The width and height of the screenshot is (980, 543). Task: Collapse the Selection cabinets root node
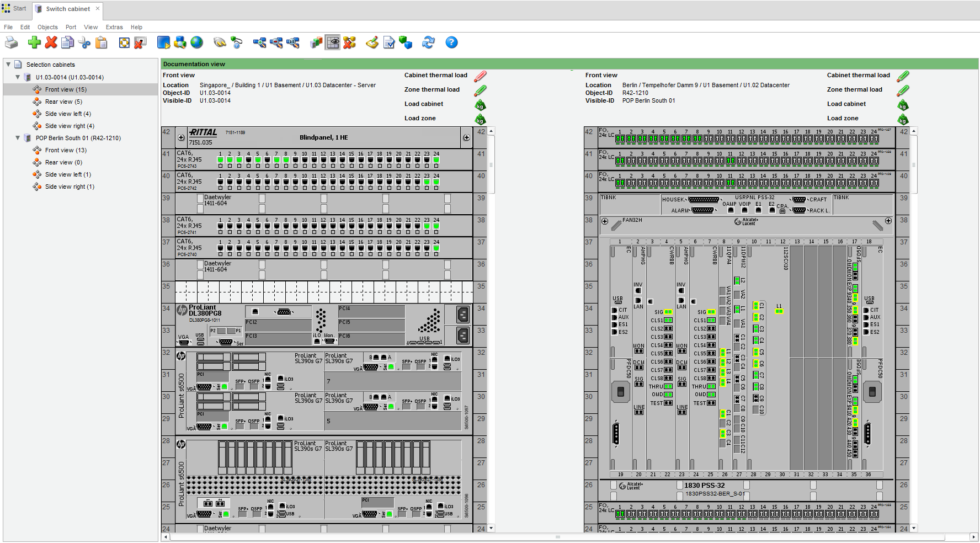[x=8, y=65]
